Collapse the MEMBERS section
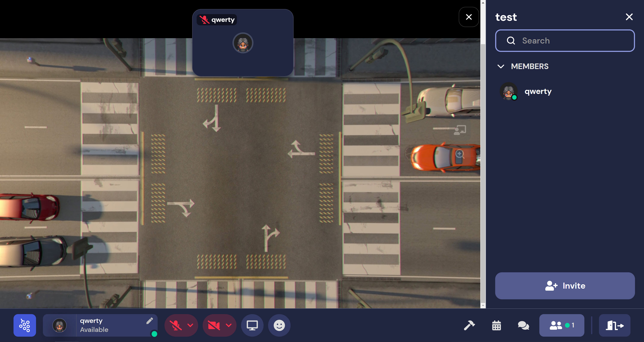The height and width of the screenshot is (342, 644). [x=501, y=66]
